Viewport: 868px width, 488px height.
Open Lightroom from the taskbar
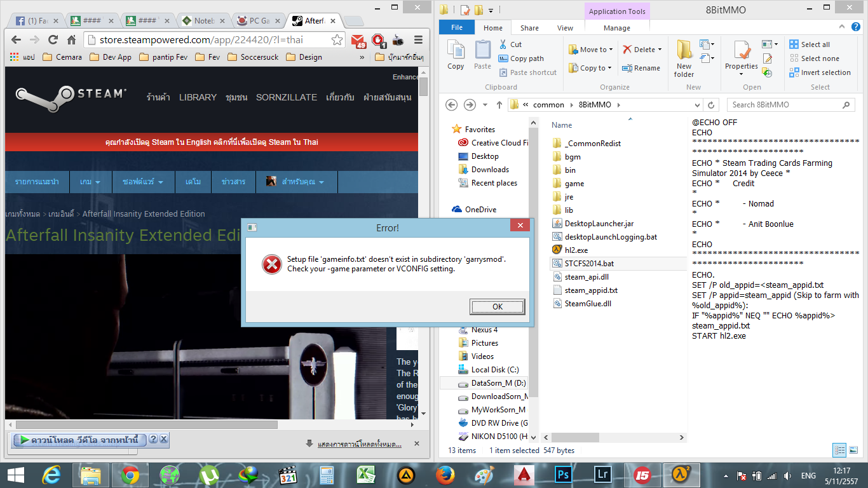(x=602, y=475)
